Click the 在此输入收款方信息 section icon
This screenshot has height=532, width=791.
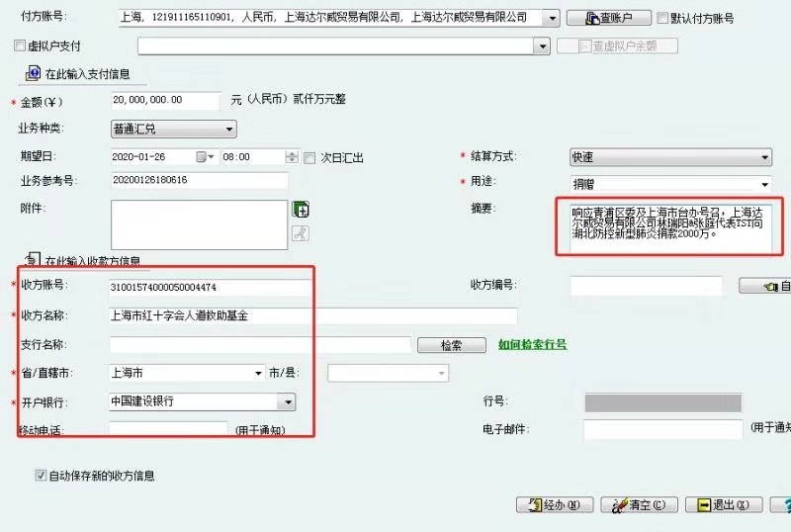point(33,260)
